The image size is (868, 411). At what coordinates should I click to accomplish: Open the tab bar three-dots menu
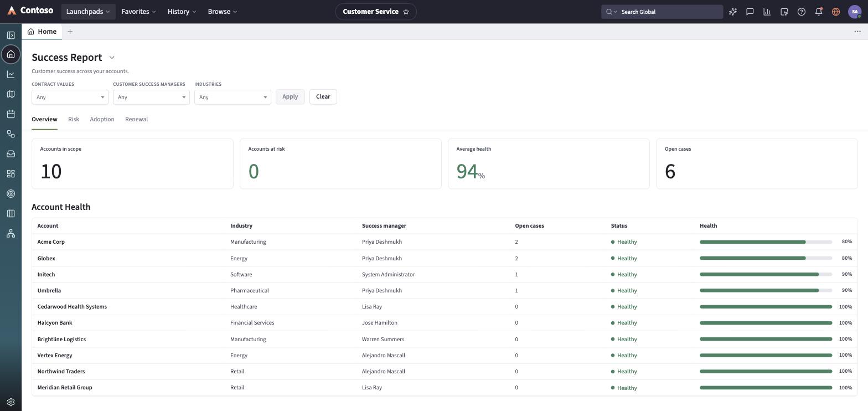(x=857, y=32)
